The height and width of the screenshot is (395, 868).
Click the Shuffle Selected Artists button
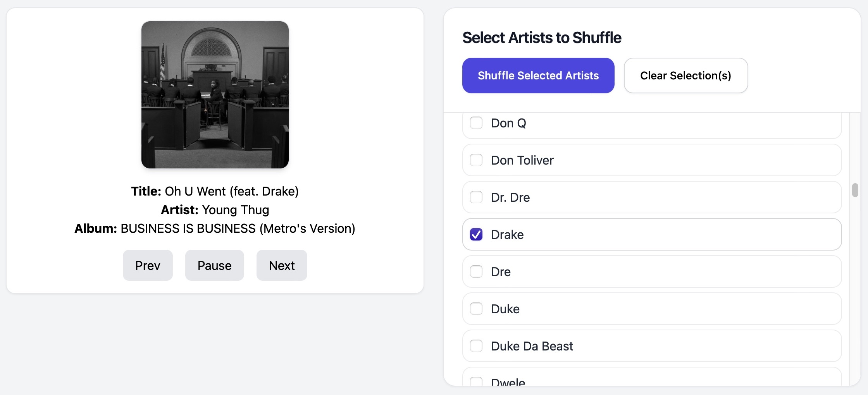coord(538,76)
